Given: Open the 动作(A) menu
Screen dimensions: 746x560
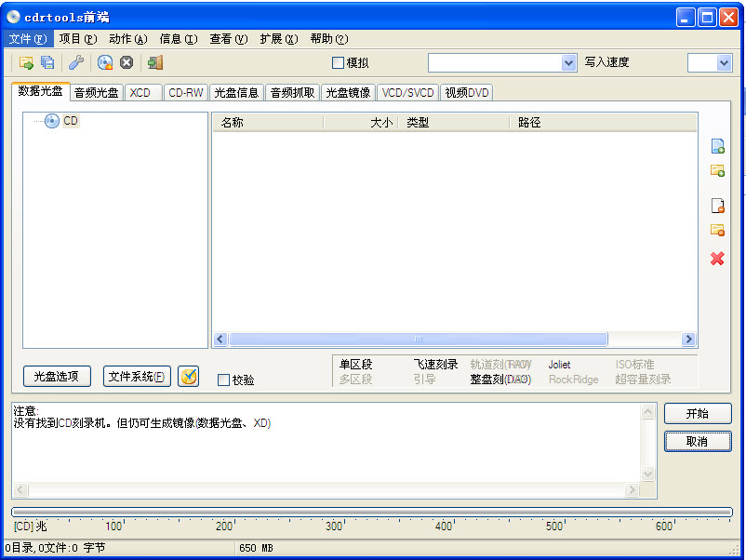Looking at the screenshot, I should pyautogui.click(x=127, y=39).
